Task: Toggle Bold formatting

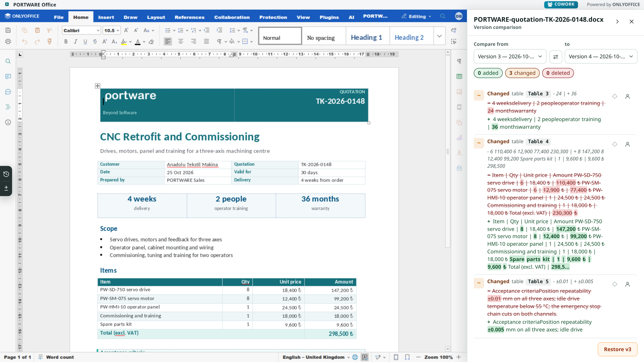Action: click(66, 41)
